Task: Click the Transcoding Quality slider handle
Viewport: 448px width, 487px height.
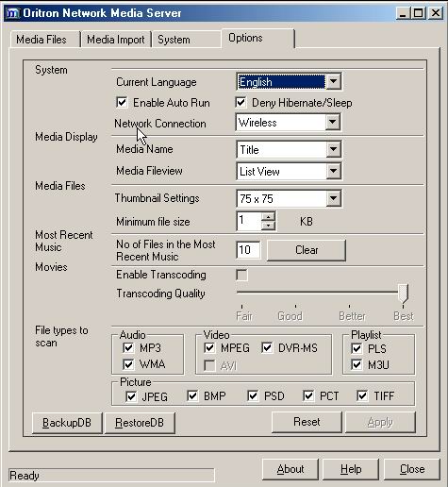Action: tap(403, 294)
